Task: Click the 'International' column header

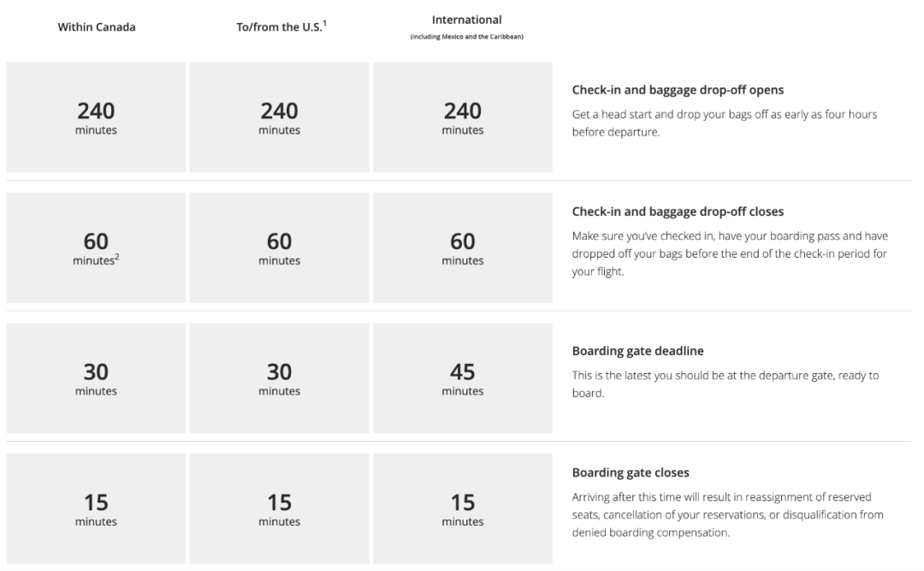Action: coord(467,20)
